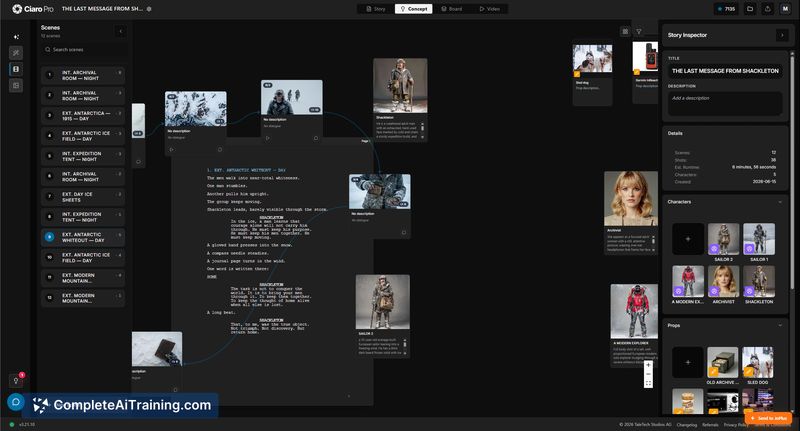The height and width of the screenshot is (431, 800).
Task: Select the magic wand tool in left sidebar
Action: pyautogui.click(x=16, y=53)
